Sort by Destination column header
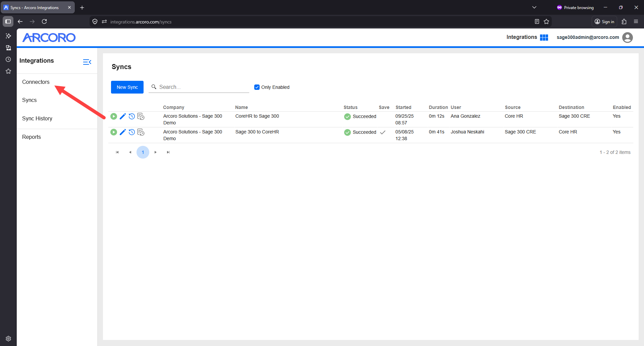The image size is (644, 346). point(571,107)
